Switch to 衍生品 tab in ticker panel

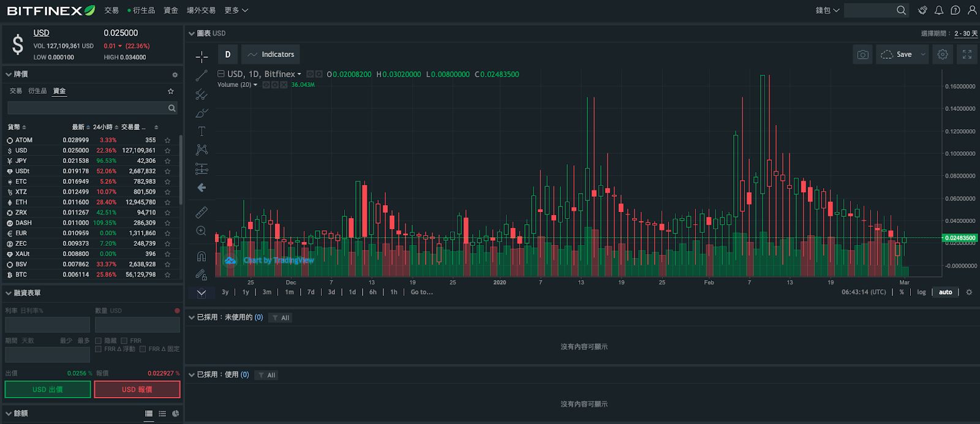tap(37, 91)
